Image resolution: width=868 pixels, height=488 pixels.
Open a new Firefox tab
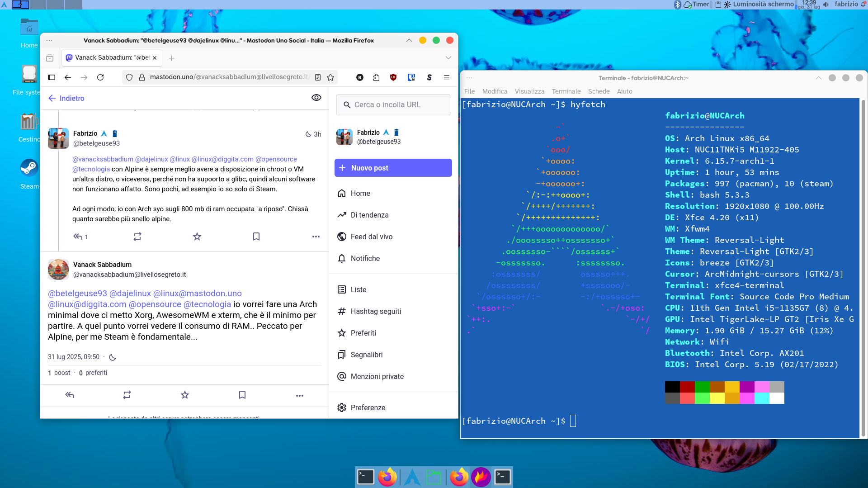coord(172,58)
